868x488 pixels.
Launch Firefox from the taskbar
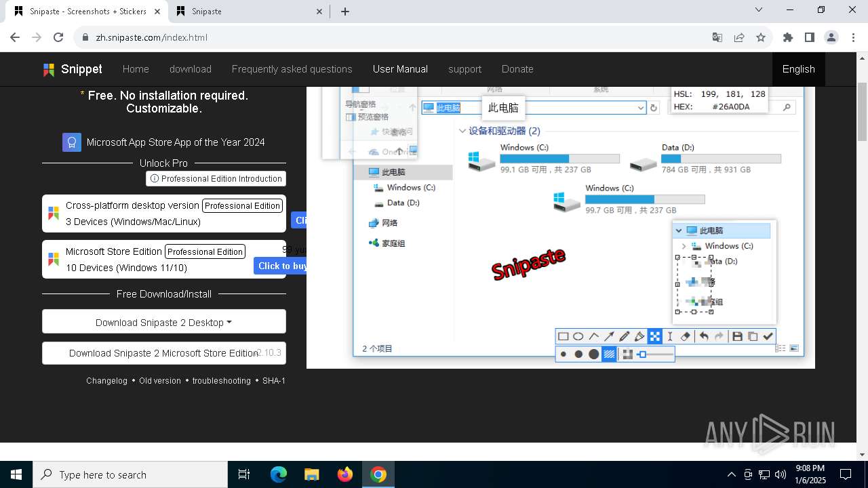(x=345, y=474)
